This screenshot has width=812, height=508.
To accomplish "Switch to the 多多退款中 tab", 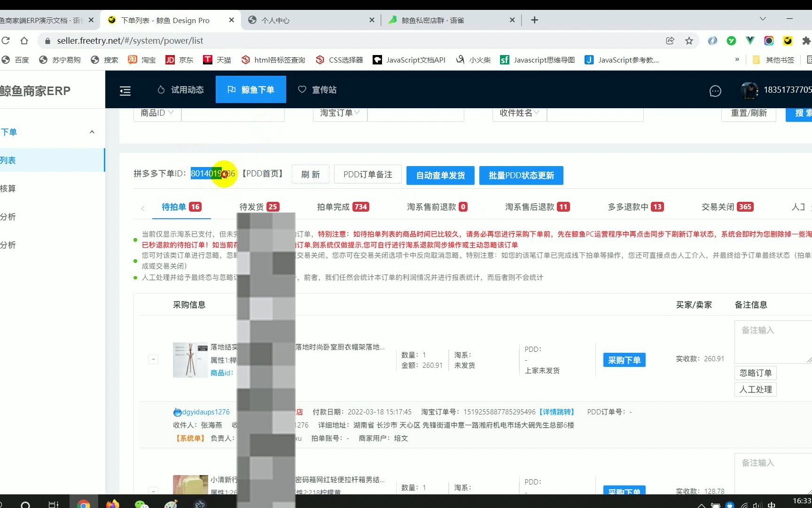I will point(636,207).
